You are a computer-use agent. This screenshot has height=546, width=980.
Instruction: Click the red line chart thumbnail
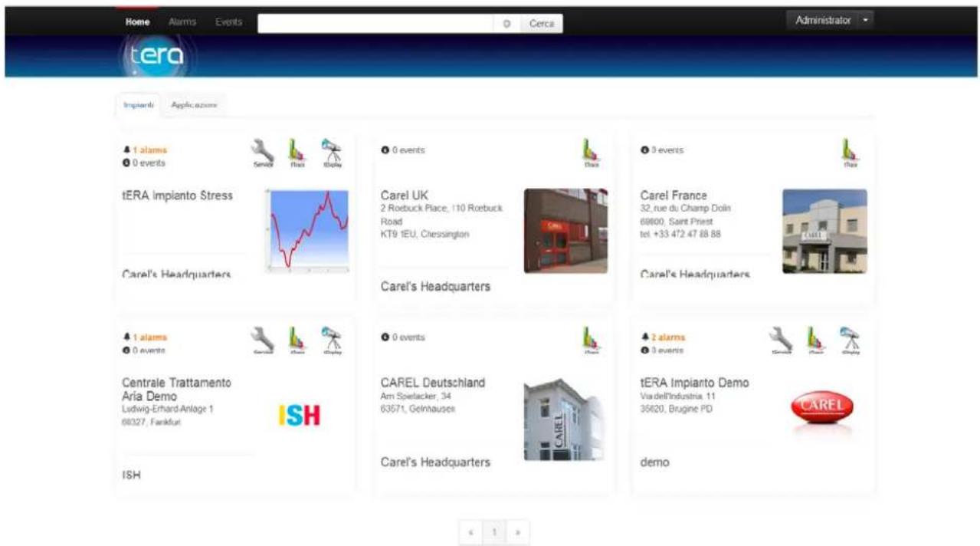(x=306, y=231)
